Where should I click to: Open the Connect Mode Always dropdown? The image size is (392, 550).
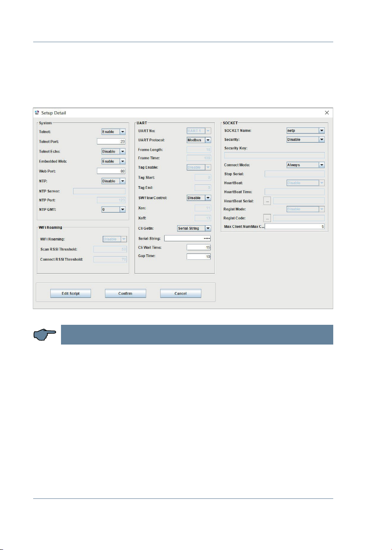(305, 165)
